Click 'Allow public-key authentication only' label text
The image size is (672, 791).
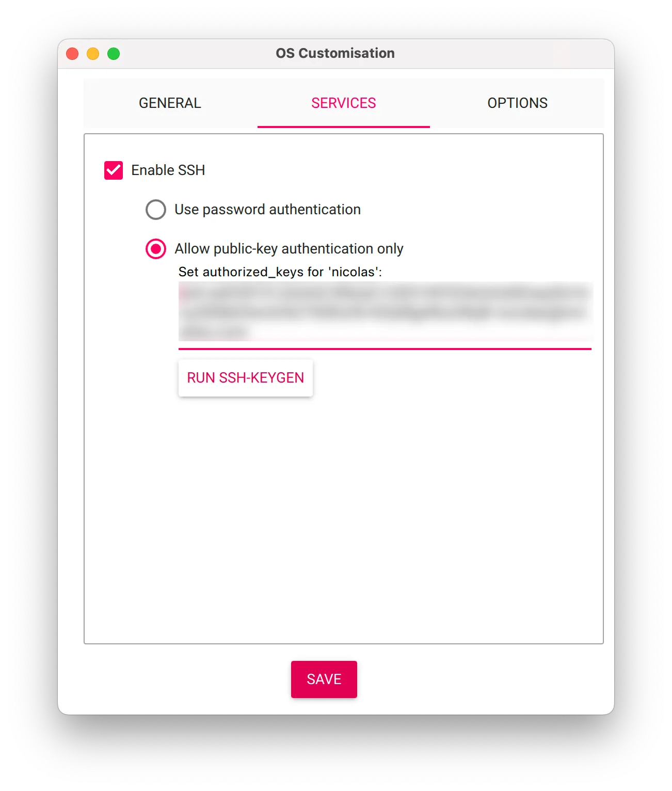[289, 249]
